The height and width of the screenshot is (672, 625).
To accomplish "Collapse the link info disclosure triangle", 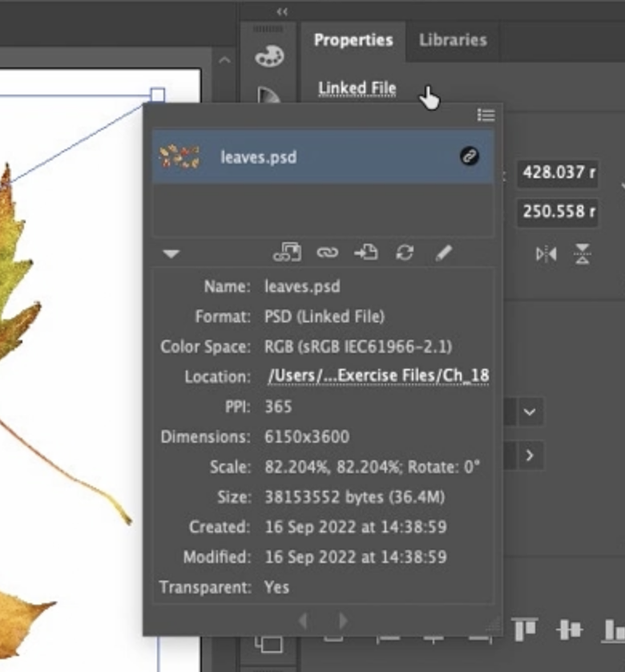I will click(171, 253).
